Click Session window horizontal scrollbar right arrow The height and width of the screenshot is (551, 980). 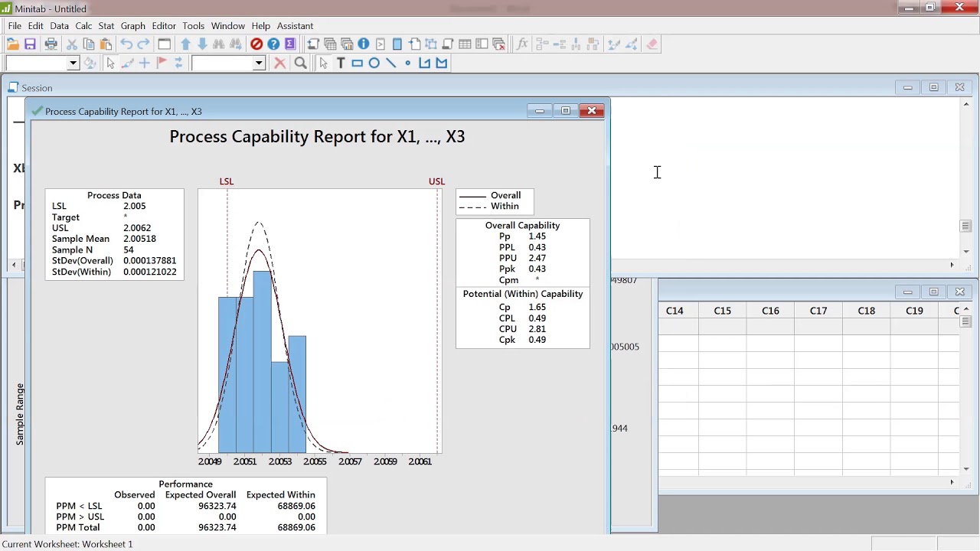point(952,265)
